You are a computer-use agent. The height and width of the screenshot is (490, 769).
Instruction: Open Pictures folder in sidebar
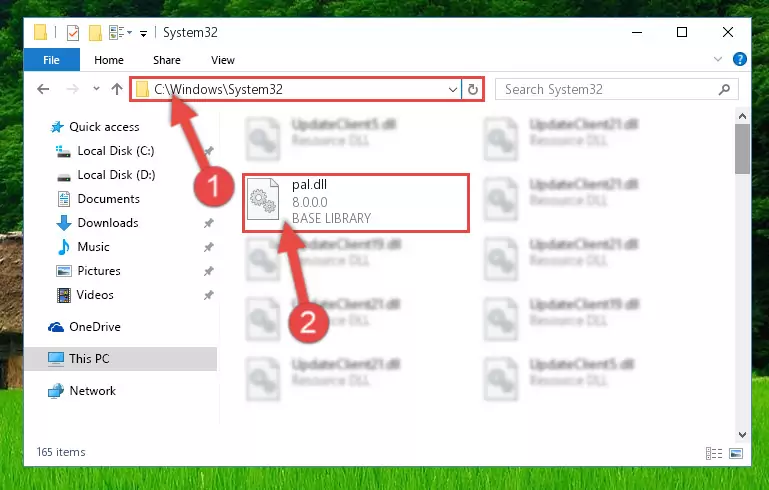99,271
